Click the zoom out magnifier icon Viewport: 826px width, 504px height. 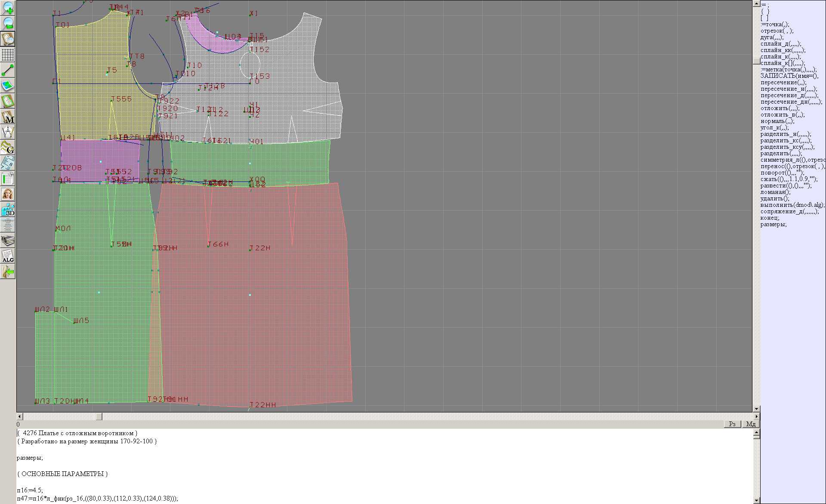pos(8,23)
